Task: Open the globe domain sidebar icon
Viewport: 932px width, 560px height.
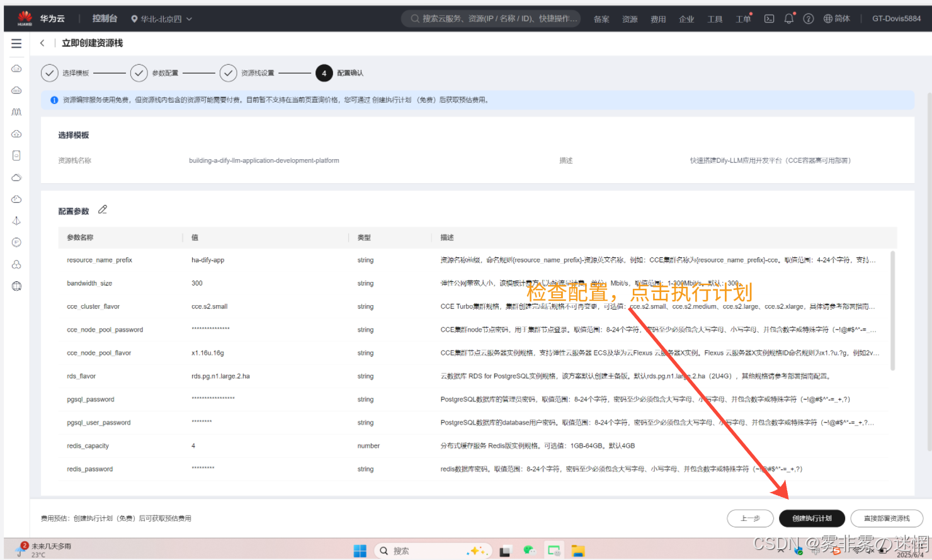Action: [x=16, y=286]
